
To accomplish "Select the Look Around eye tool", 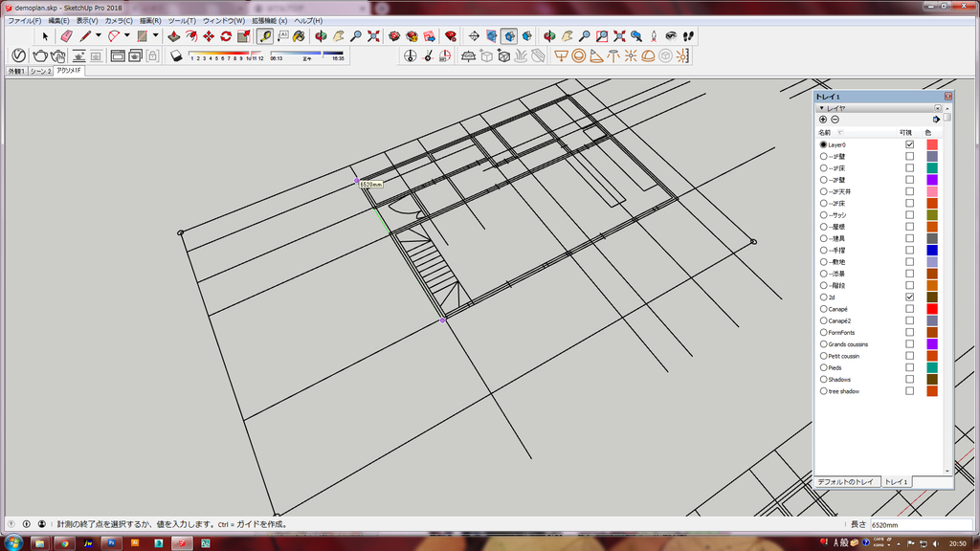I will (x=671, y=36).
